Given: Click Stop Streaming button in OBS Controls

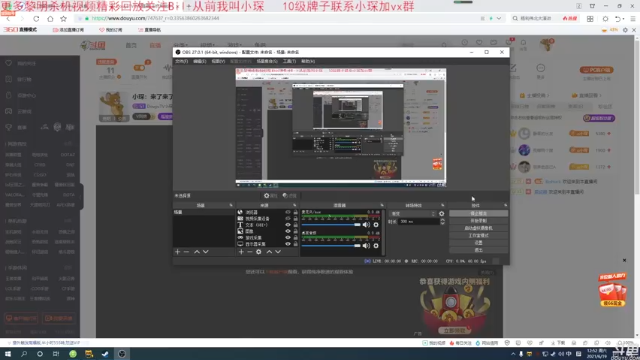Looking at the screenshot, I should coord(478,213).
